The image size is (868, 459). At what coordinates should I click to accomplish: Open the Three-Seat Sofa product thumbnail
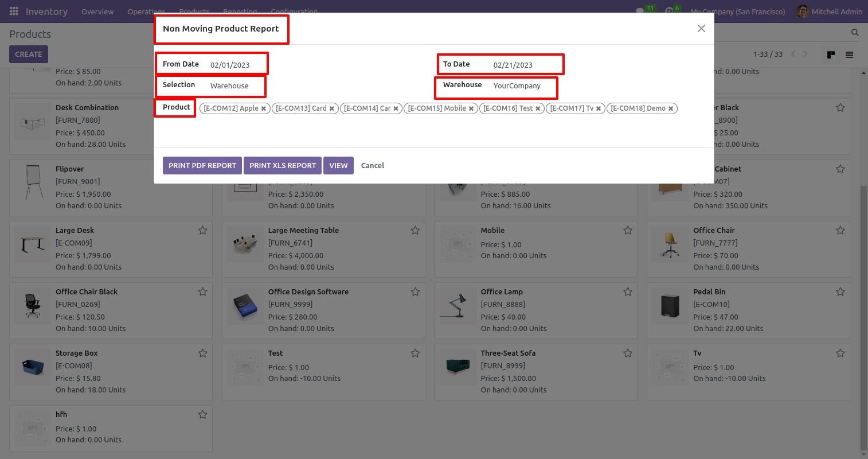click(458, 367)
